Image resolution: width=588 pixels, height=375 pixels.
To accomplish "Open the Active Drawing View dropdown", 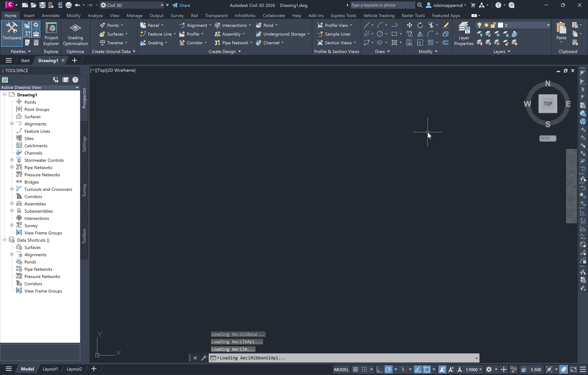I will pos(77,88).
